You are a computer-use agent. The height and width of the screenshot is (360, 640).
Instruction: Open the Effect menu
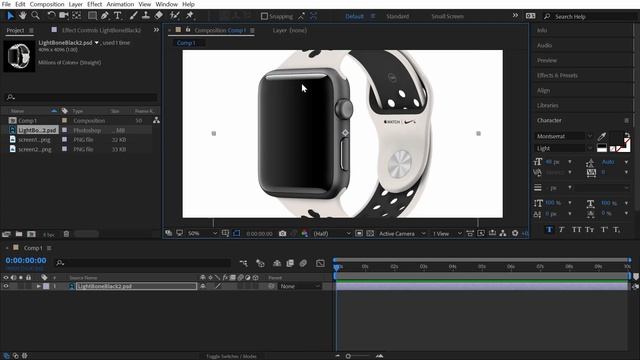pos(94,4)
